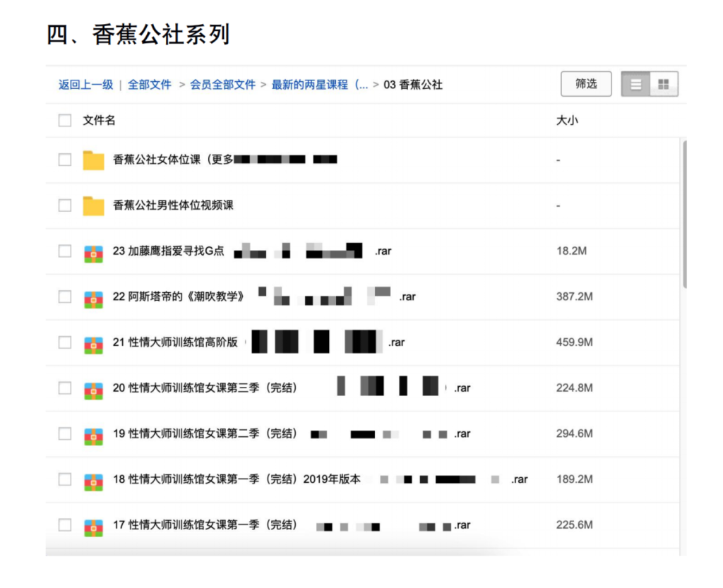Open 最新的两星课程 breadcrumb link
Screen dimensions: 723x588
(x=320, y=85)
